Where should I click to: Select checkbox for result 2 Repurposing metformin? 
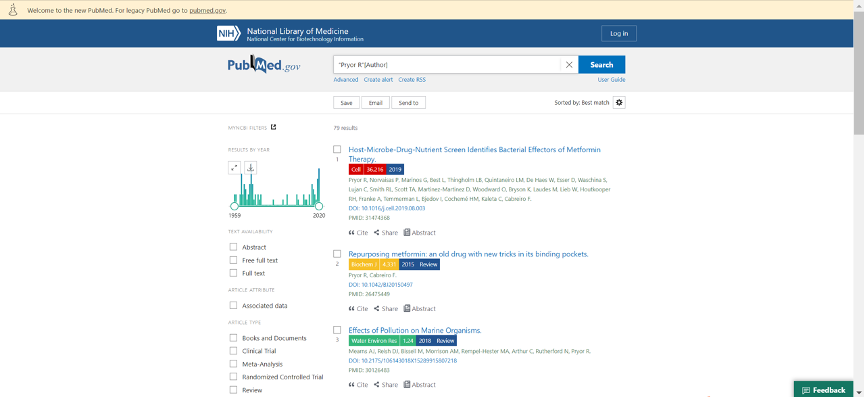click(337, 254)
